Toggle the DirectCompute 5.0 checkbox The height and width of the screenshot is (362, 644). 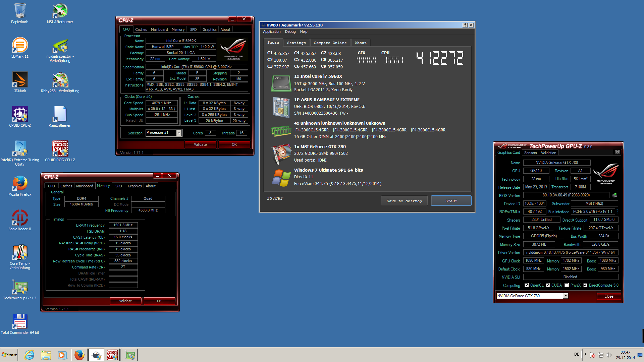click(x=585, y=285)
